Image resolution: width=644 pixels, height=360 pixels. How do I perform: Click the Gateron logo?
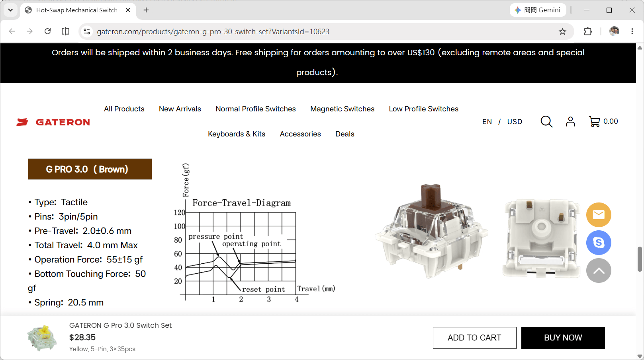[x=53, y=122]
